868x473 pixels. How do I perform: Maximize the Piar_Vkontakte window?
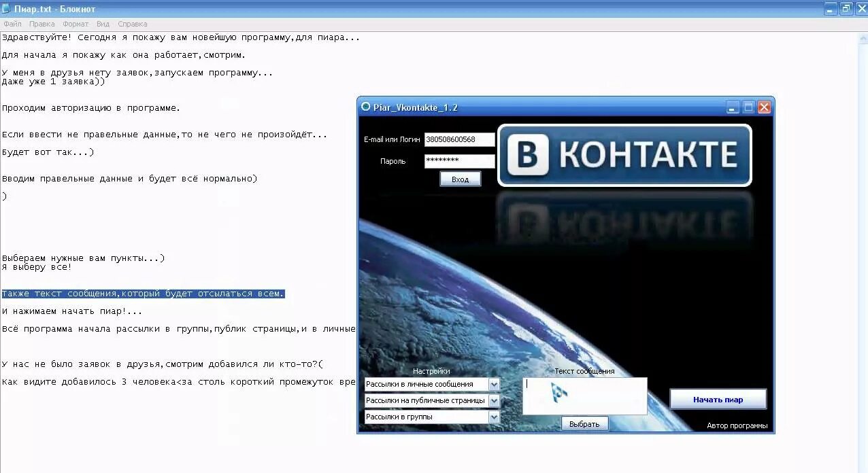[748, 107]
